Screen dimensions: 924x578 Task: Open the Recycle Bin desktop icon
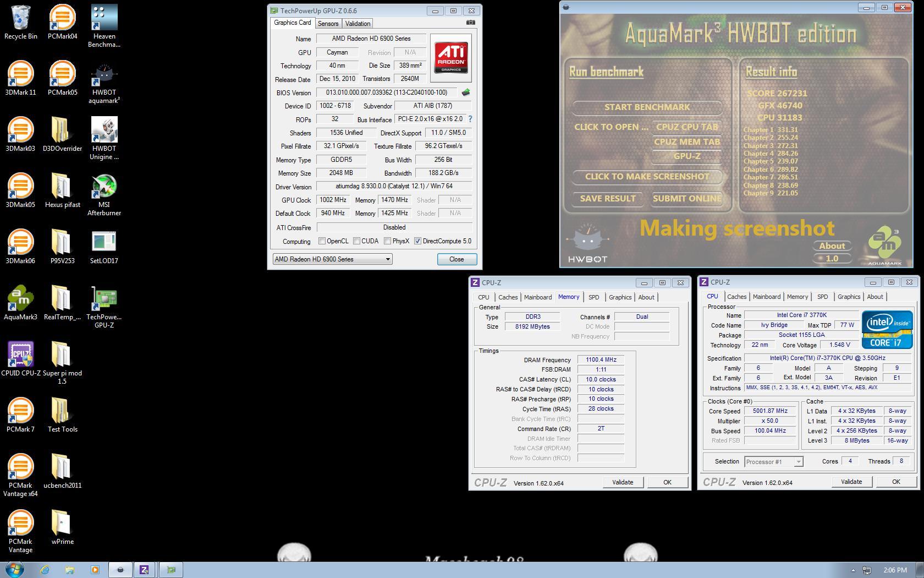coord(20,23)
